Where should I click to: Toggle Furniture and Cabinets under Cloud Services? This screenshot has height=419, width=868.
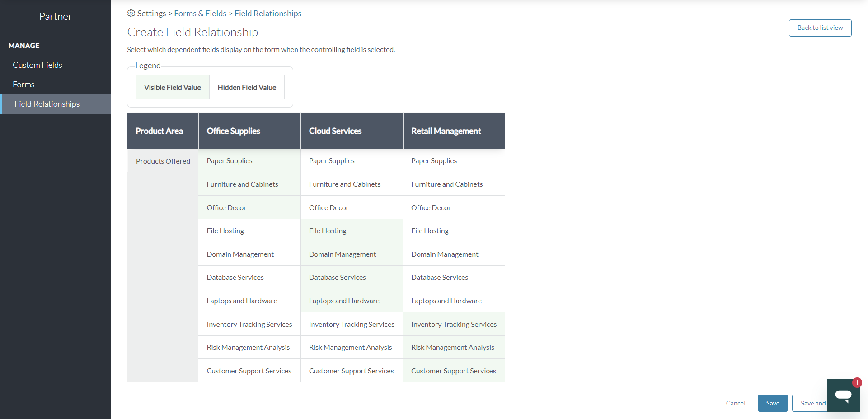click(x=351, y=184)
